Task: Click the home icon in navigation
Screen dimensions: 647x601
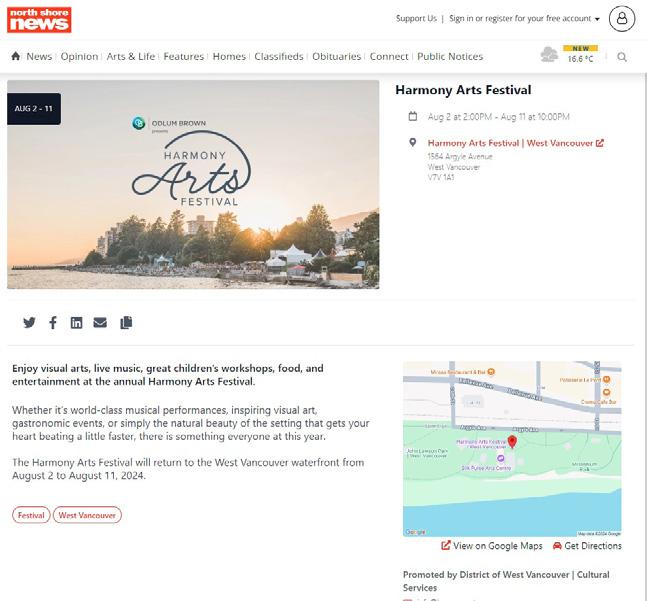Action: 16,56
